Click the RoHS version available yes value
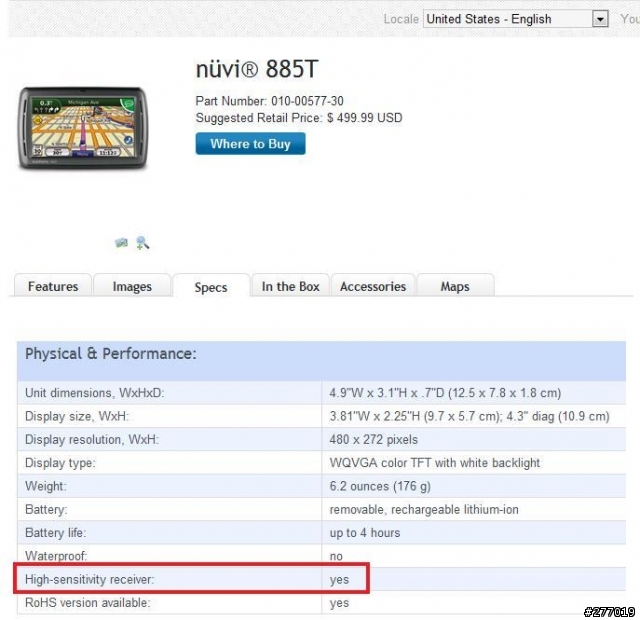640x620 pixels. (x=339, y=603)
